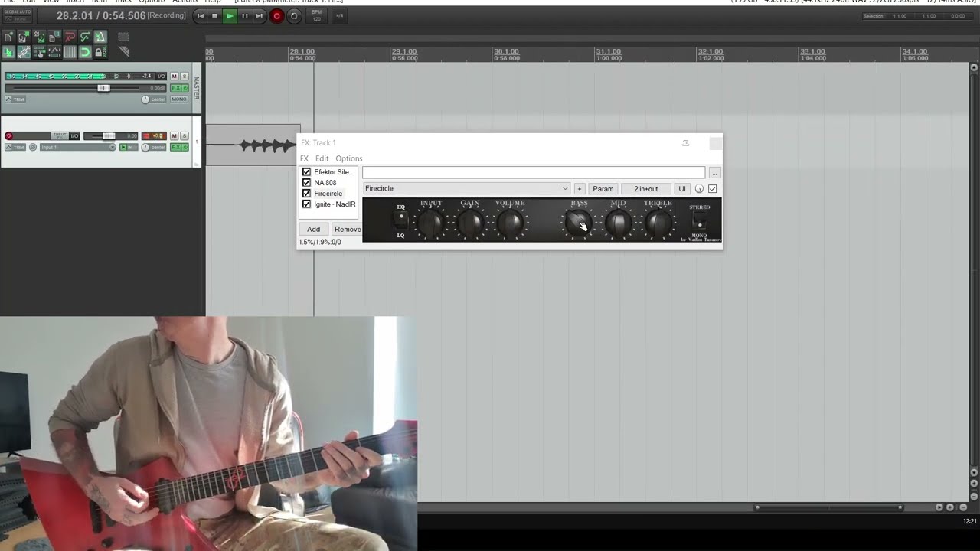980x551 pixels.
Task: Arm Track 1 for recording
Action: 9,136
